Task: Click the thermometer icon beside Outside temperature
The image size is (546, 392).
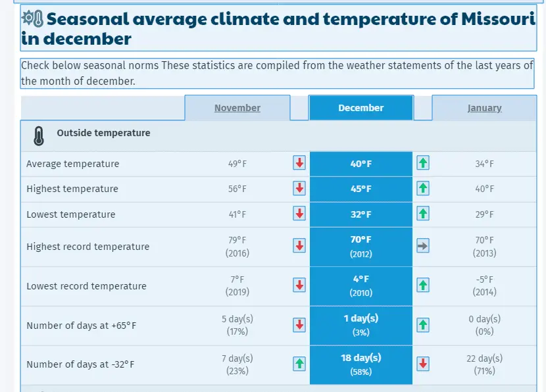Action: [x=39, y=135]
